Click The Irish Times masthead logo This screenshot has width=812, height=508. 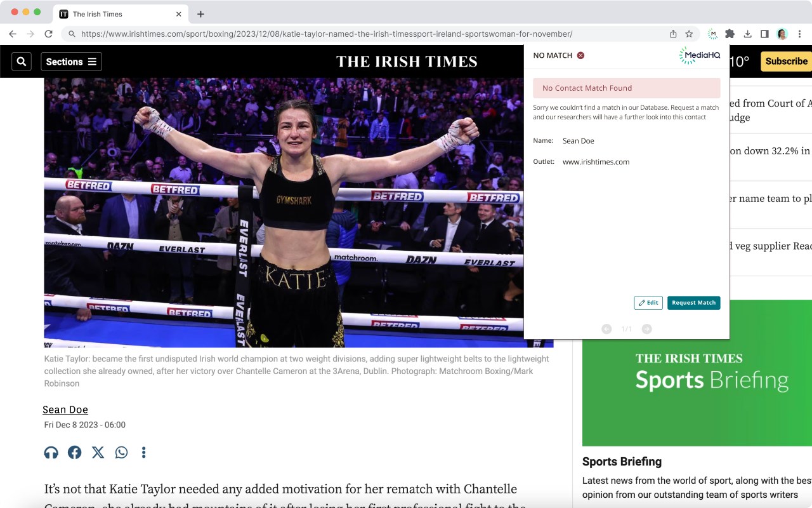pyautogui.click(x=407, y=62)
